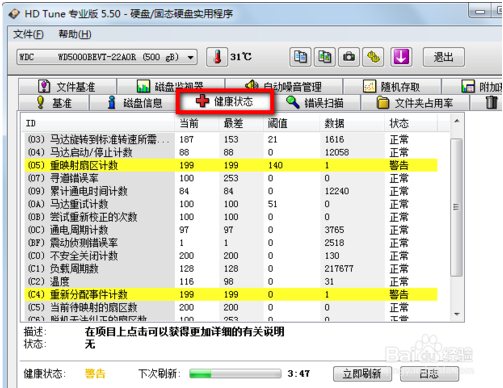Open the 文件(F) menu
This screenshot has height=388, width=503.
point(28,34)
